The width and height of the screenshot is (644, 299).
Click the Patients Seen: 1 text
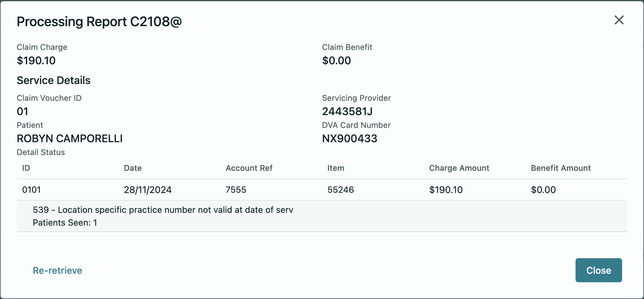65,223
